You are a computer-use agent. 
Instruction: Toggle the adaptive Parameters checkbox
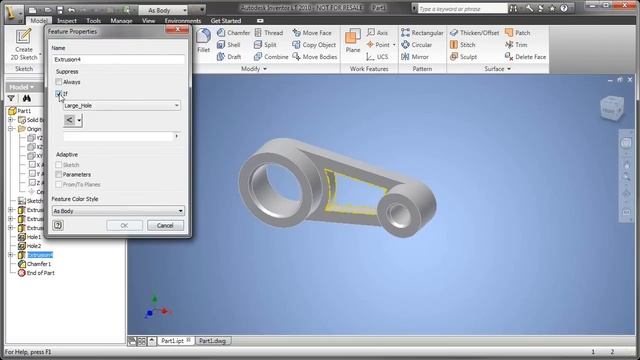coord(59,175)
